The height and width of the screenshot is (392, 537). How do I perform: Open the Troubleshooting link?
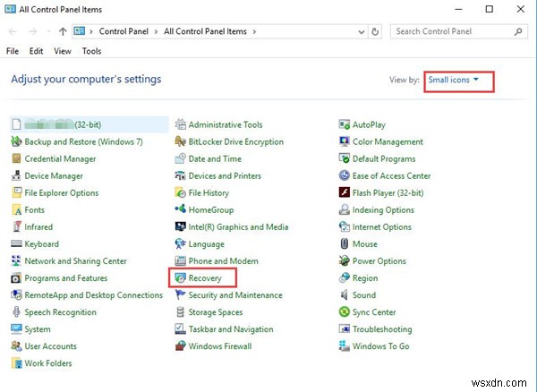coord(382,329)
